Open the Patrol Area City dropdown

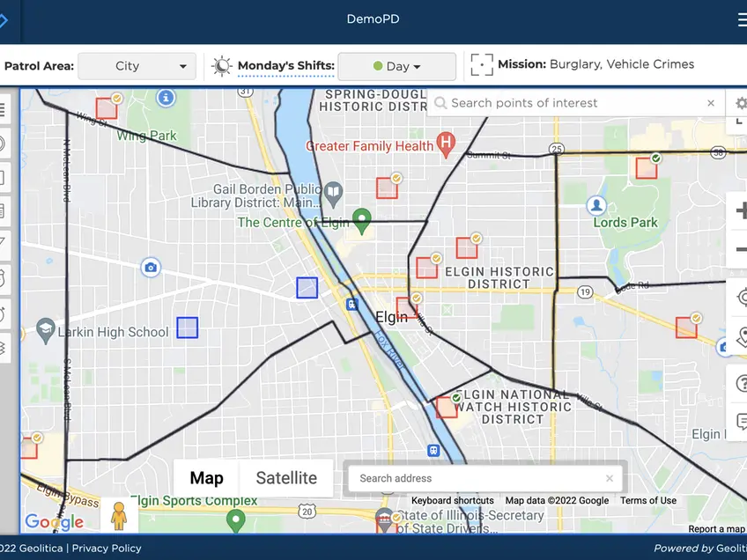point(137,66)
